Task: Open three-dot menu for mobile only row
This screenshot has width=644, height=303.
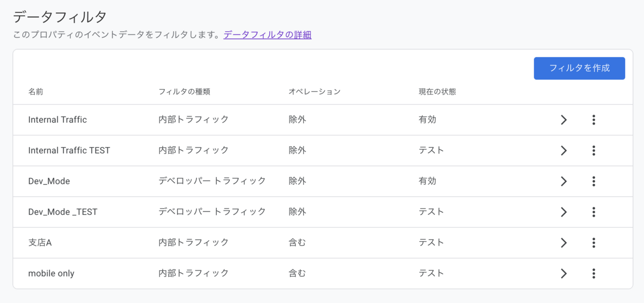Action: 594,273
